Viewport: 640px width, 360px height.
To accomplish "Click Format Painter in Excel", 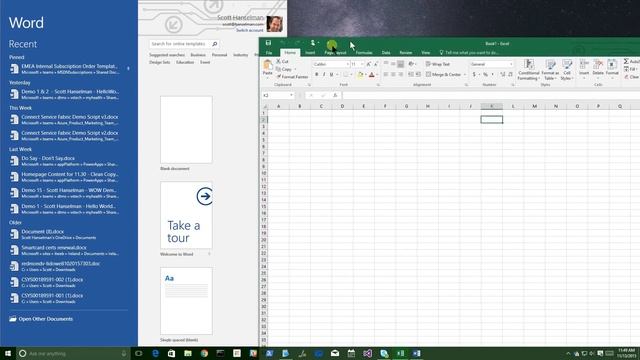I will (292, 77).
